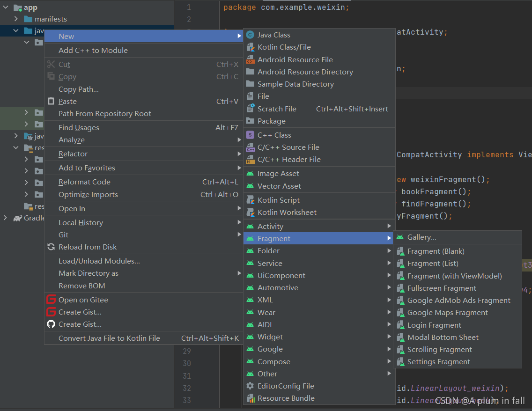532x411 pixels.
Task: Choose Fragment (with ViewModel) template
Action: coord(458,276)
